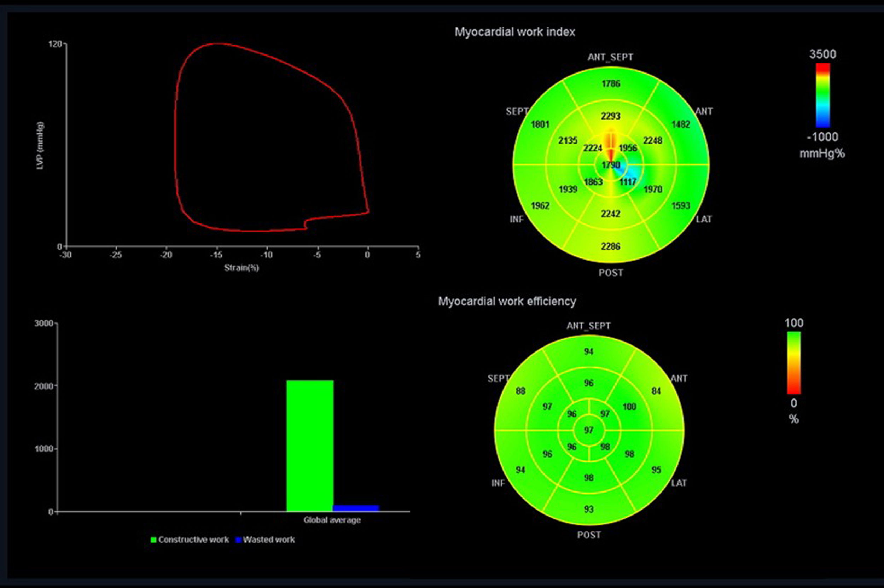Select segment 2286 near POST label
This screenshot has width=884, height=588.
(611, 246)
